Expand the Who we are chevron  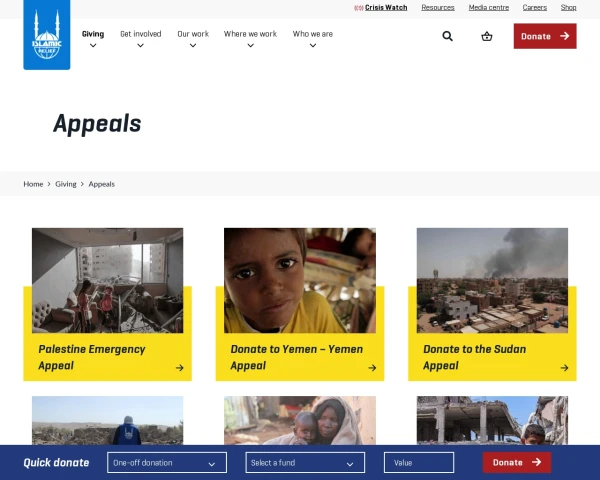pyautogui.click(x=313, y=46)
